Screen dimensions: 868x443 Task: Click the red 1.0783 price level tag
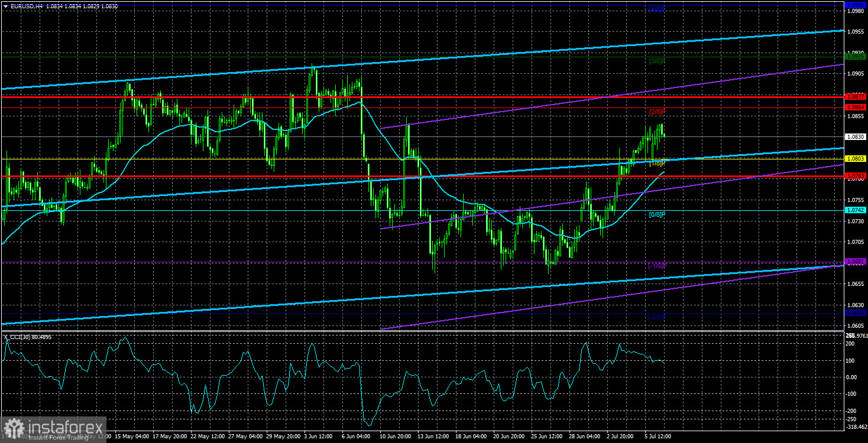click(856, 175)
